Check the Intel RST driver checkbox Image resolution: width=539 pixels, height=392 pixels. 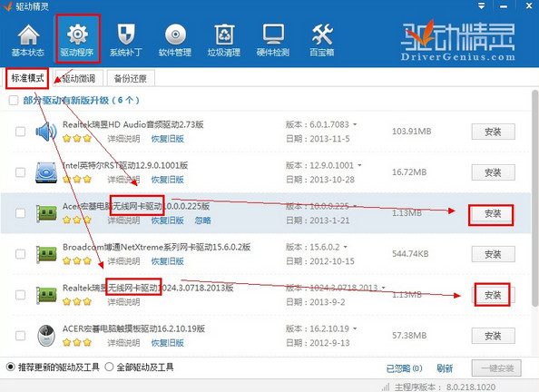click(x=20, y=172)
